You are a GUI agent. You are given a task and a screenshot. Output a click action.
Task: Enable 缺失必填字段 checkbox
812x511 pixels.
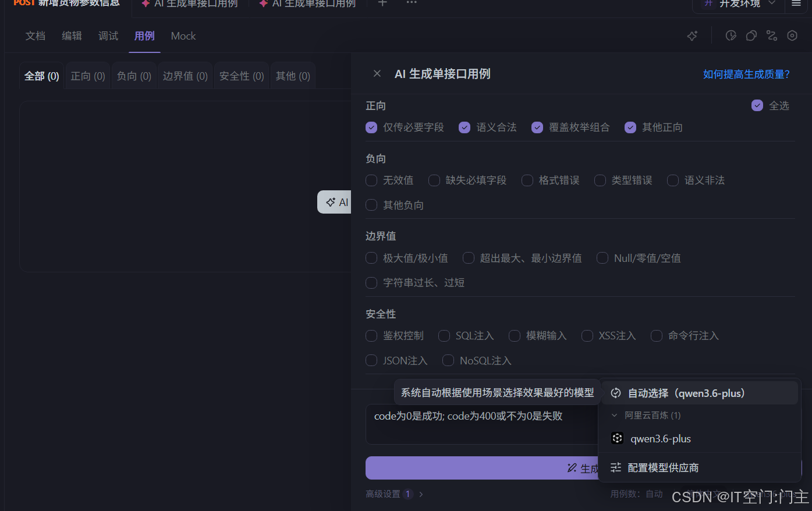point(434,180)
